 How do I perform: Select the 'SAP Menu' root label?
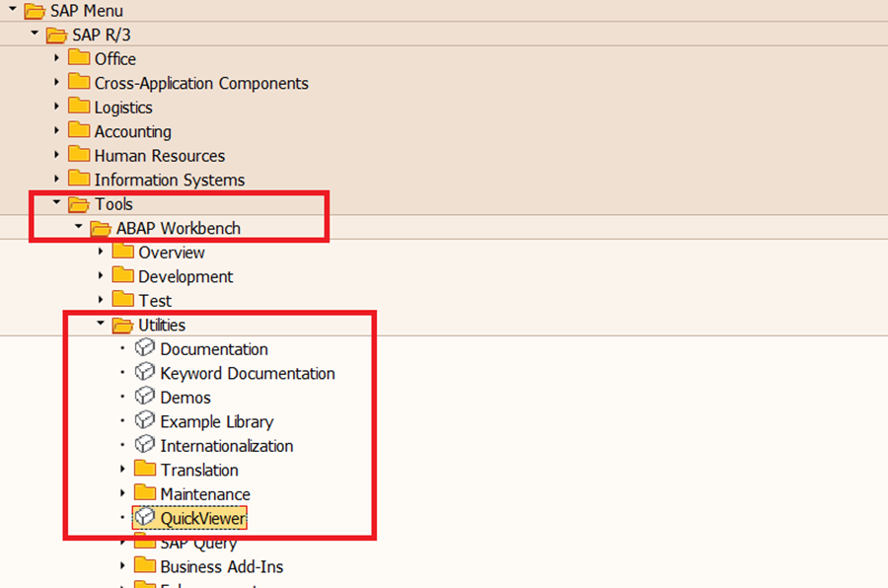pos(87,11)
